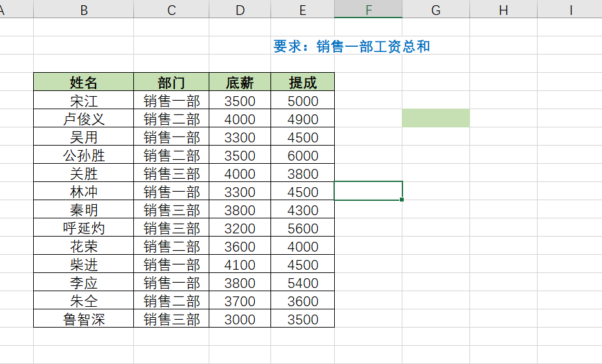Viewport: 602px width, 364px height.
Task: Select column H header
Action: coord(503,9)
